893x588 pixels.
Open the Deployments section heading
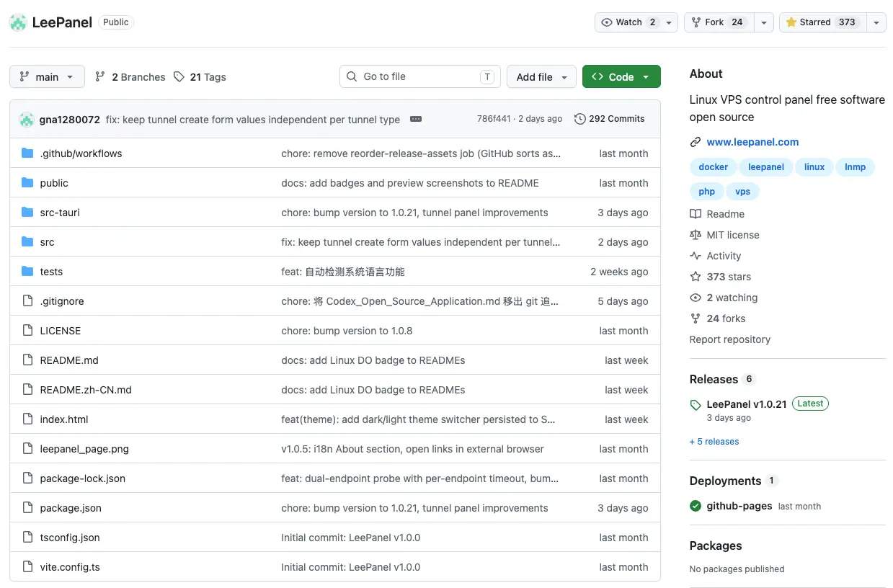725,481
